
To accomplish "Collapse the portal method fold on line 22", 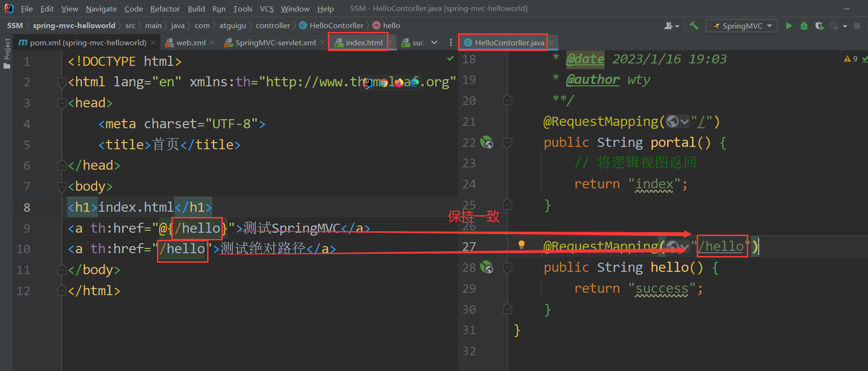I will 507,142.
